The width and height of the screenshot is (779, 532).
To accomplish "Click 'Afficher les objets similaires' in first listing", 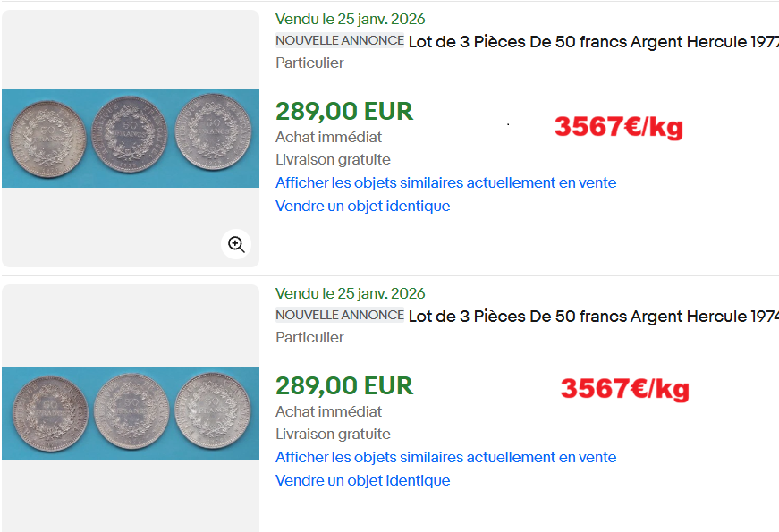I will pos(445,182).
